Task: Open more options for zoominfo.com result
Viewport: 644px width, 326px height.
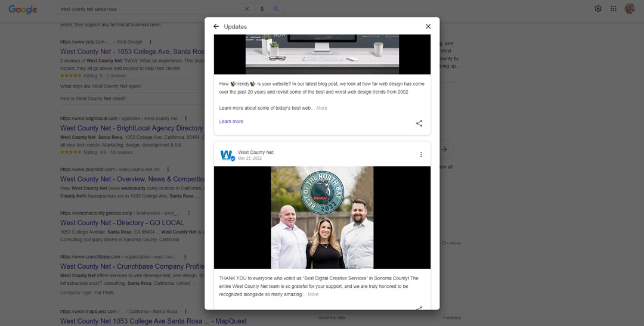Action: click(168, 169)
